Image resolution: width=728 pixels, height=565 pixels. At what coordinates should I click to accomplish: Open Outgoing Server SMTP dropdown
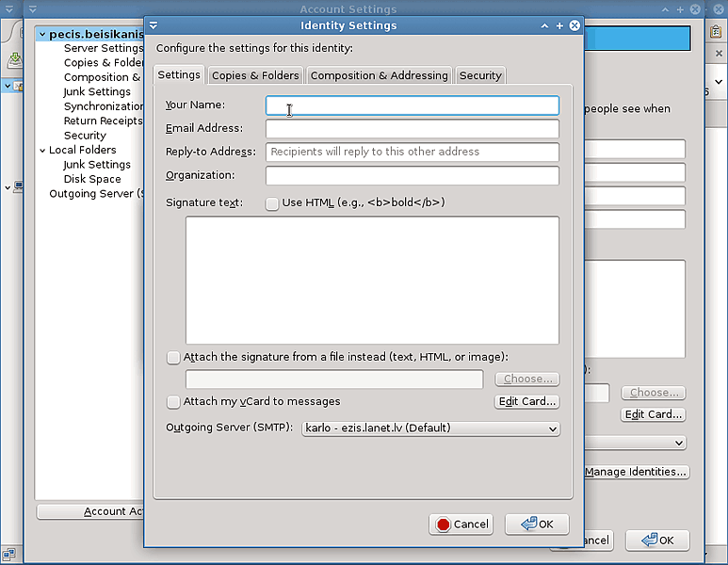coord(430,428)
